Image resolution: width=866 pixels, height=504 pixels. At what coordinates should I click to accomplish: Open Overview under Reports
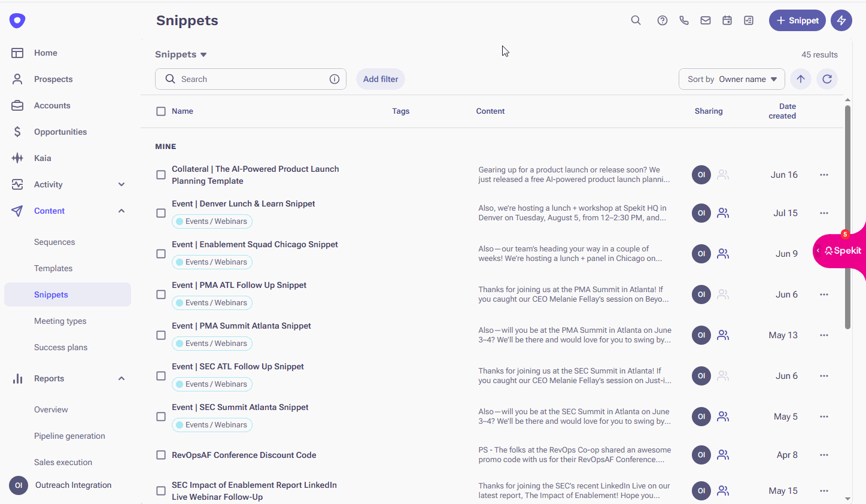point(51,409)
